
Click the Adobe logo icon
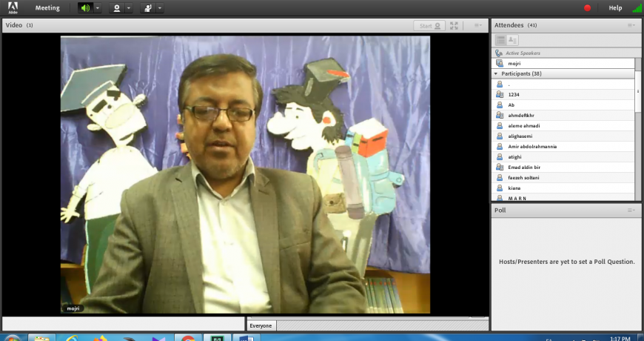[x=13, y=8]
